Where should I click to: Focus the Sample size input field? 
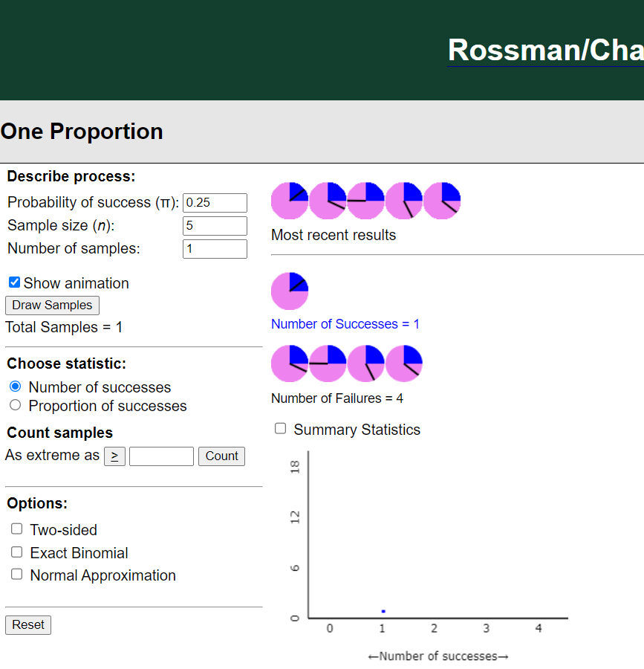(215, 226)
